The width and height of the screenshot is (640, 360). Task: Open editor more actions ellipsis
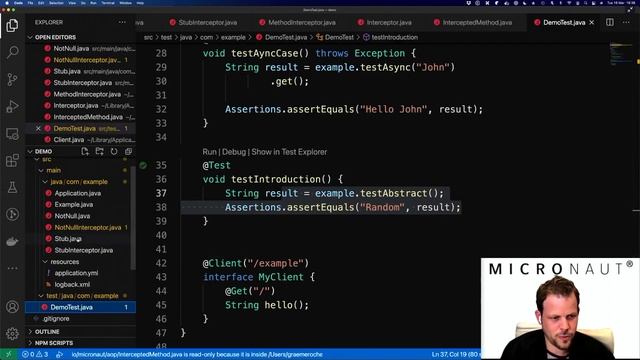click(626, 22)
